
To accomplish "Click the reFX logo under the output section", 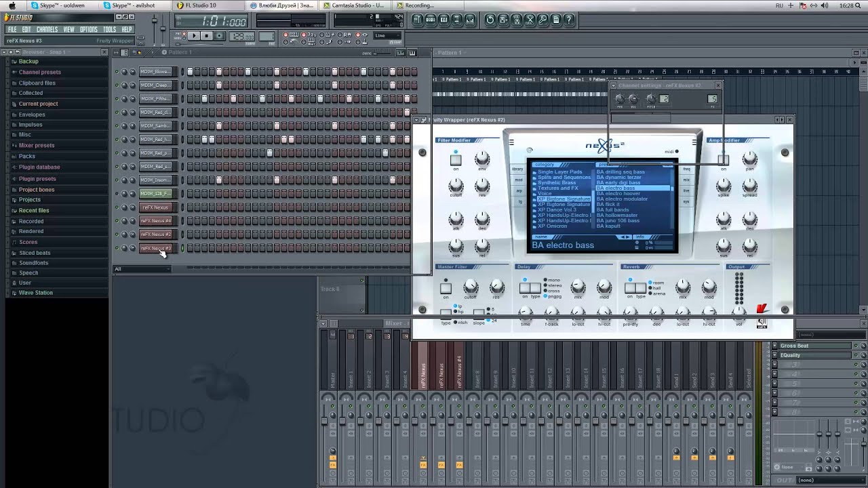I will [x=762, y=323].
